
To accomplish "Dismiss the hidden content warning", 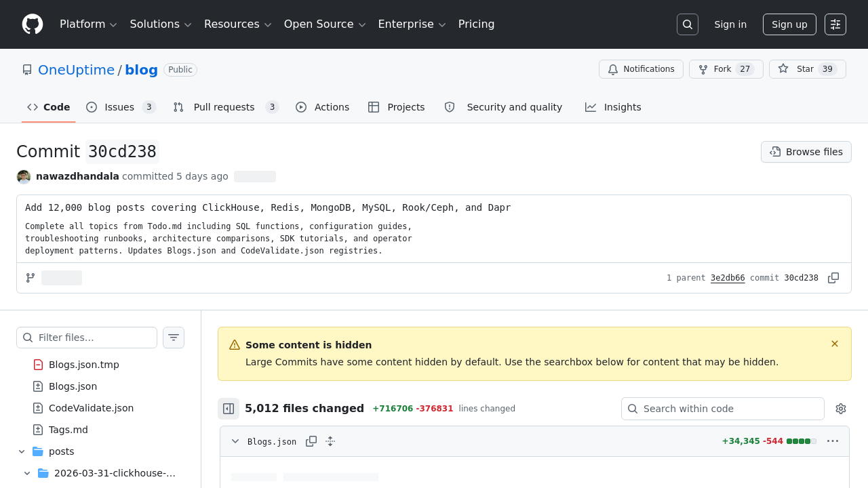I will 835,344.
